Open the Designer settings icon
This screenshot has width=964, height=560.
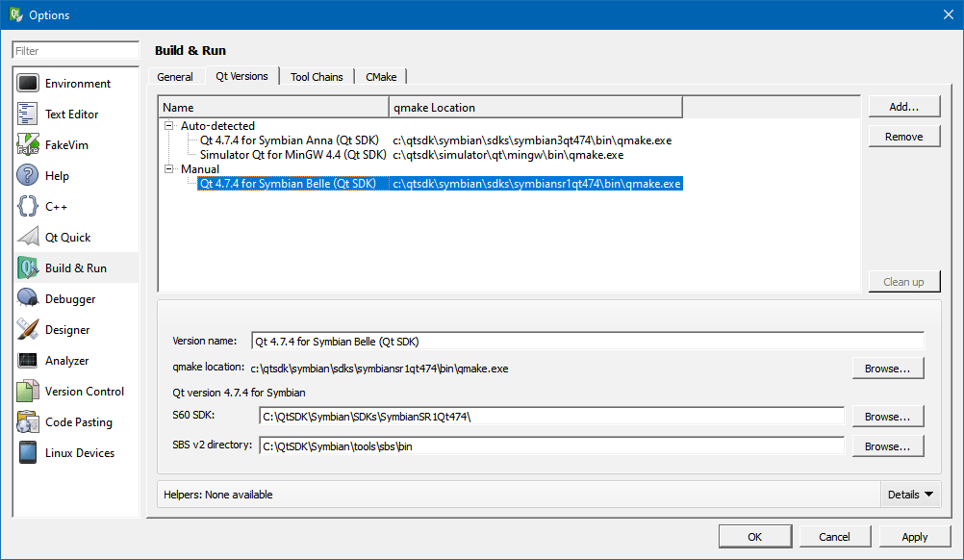(28, 330)
